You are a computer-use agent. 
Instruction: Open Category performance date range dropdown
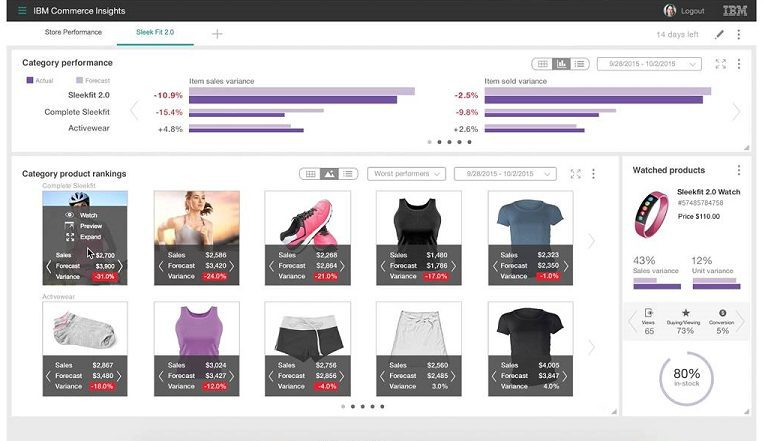click(x=647, y=64)
